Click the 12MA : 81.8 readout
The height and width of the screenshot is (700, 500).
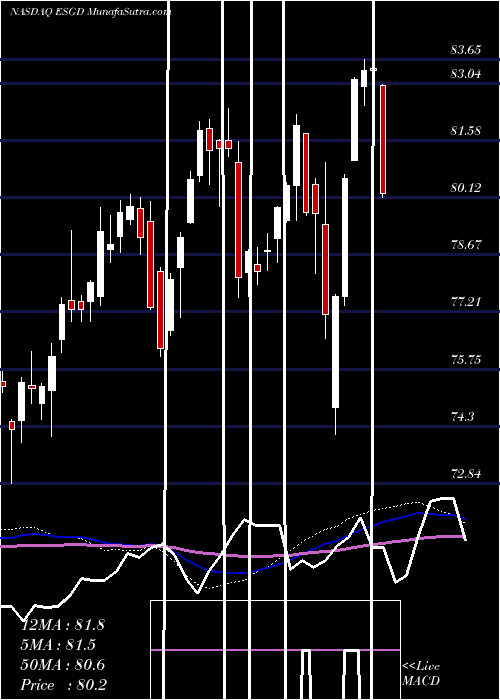pos(63,625)
